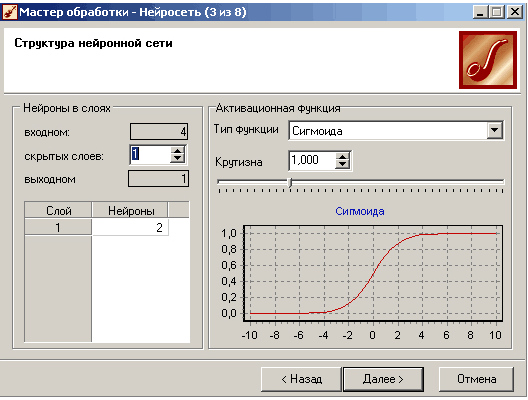528x400 pixels.
Task: Cancel the wizard with Отмена
Action: point(476,379)
